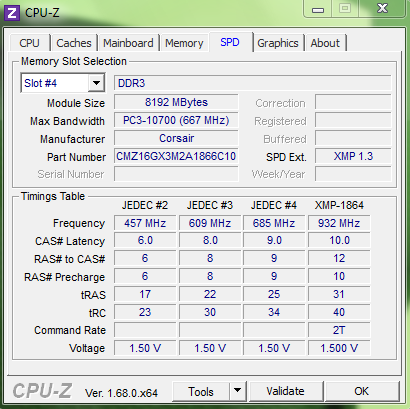Viewport: 410px width, 409px height.
Task: Click the XMP-1864 column header
Action: pyautogui.click(x=339, y=205)
